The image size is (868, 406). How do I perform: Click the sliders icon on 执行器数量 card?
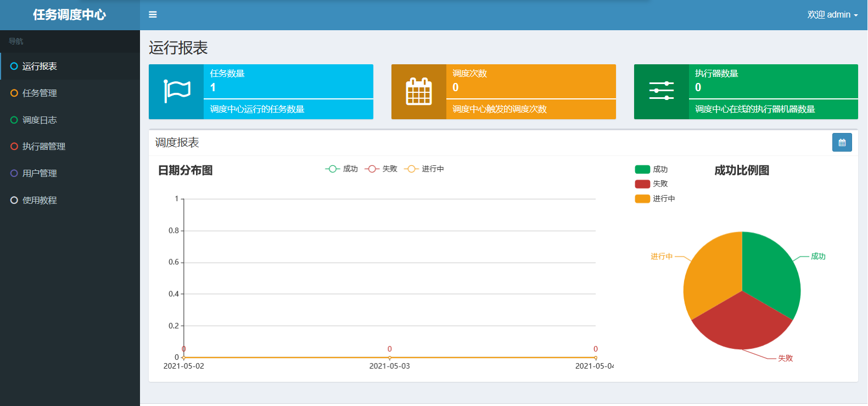(x=662, y=91)
